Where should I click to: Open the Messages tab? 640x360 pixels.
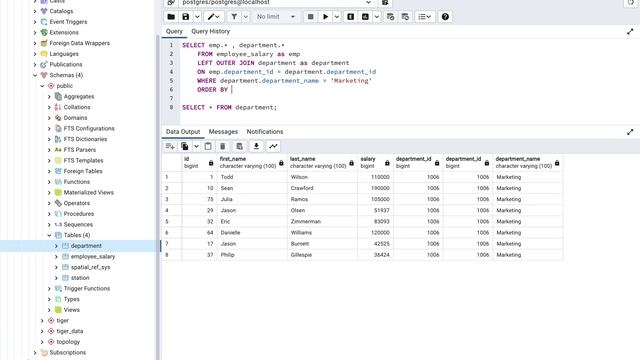[223, 132]
